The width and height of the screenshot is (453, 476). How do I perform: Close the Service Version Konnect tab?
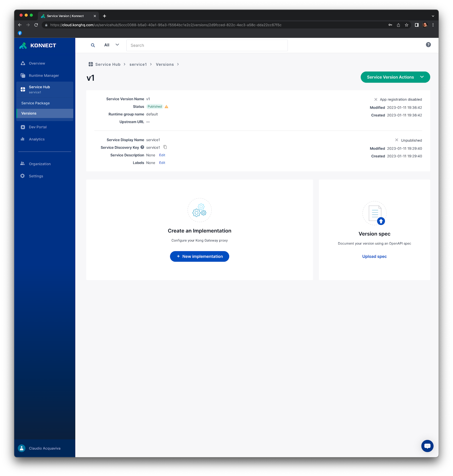click(95, 16)
